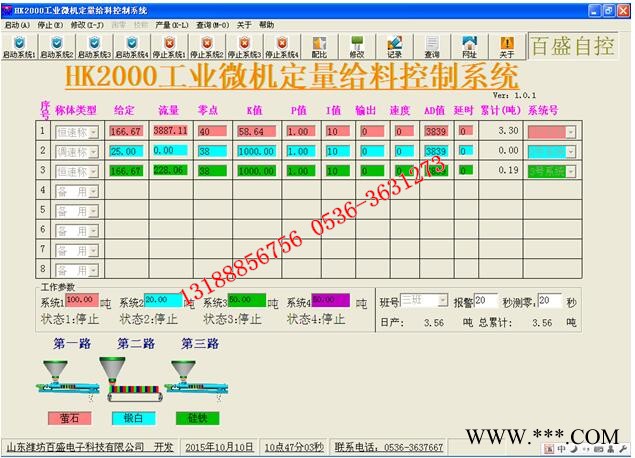Click the 百盛自控 brand button

[x=573, y=46]
